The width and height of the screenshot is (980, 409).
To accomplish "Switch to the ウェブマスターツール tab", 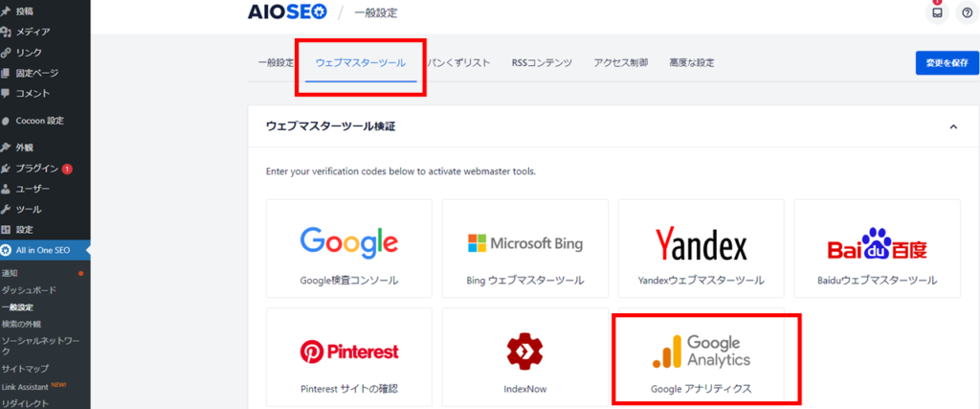I will (x=361, y=62).
